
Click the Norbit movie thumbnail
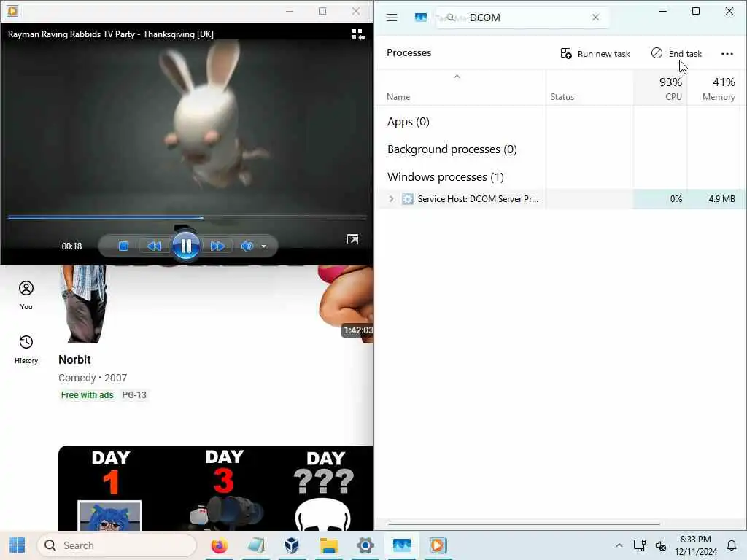click(216, 304)
